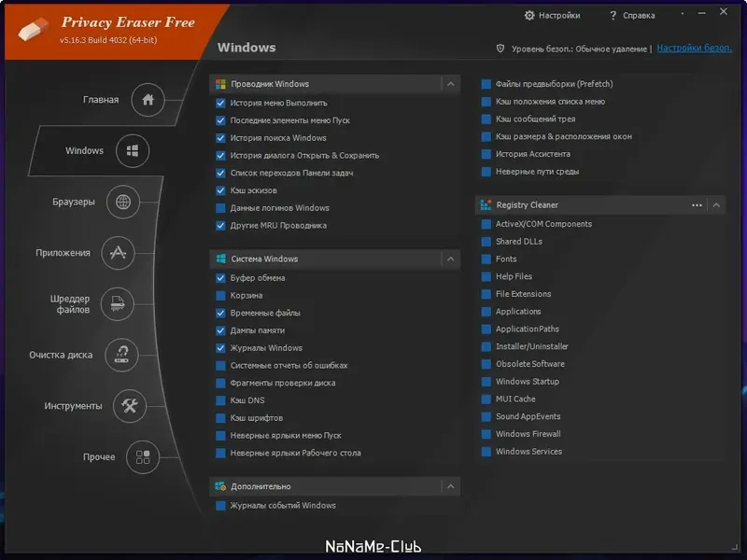Open the Очистка диска icon
The height and width of the screenshot is (560, 747).
pyautogui.click(x=121, y=355)
